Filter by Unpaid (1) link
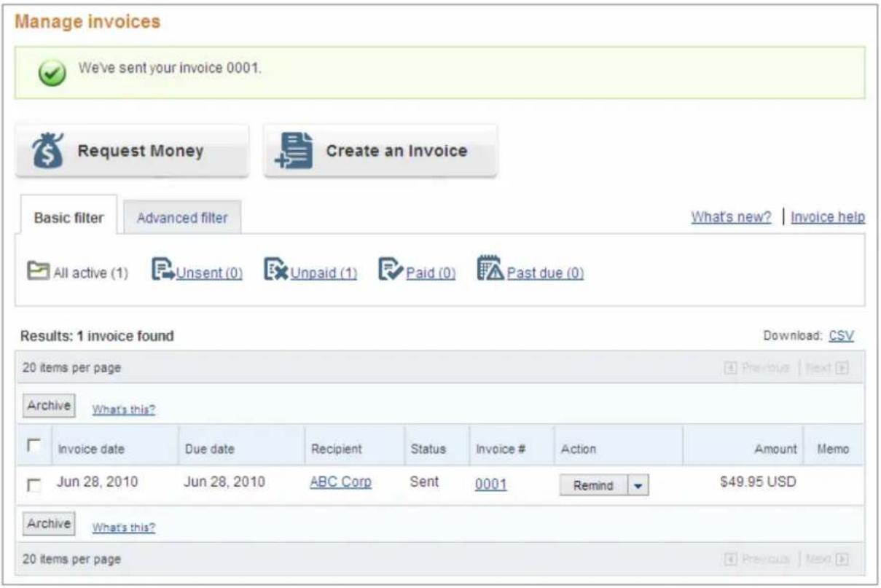 pyautogui.click(x=324, y=274)
